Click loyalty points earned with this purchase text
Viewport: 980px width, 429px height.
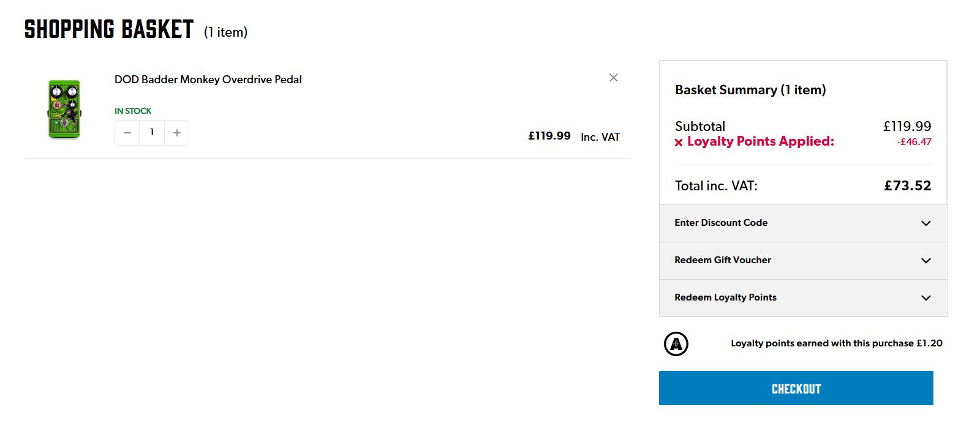tap(837, 343)
